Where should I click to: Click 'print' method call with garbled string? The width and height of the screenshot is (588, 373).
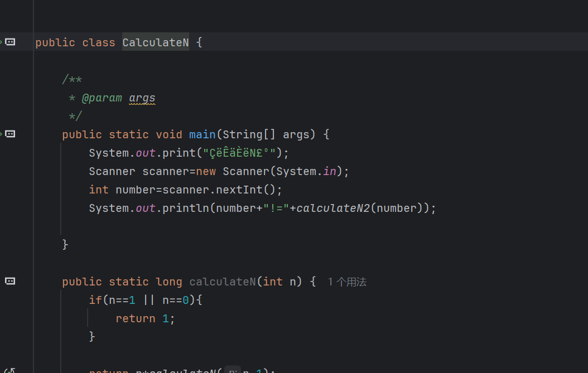(x=179, y=153)
